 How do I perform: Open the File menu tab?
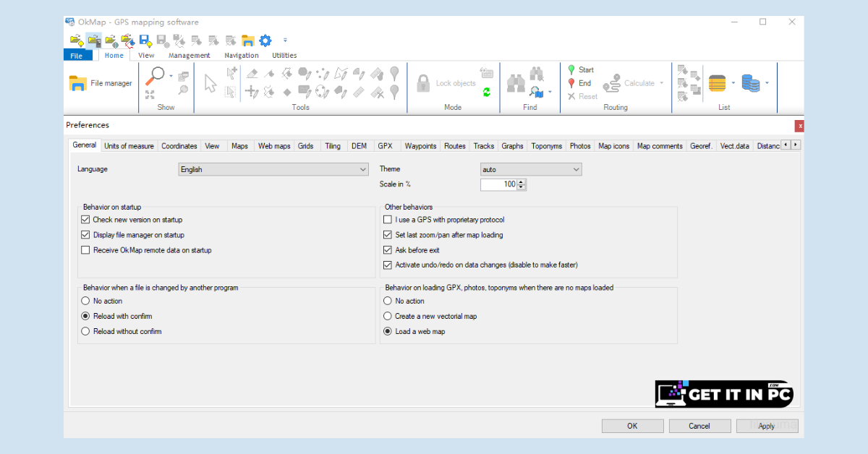[77, 55]
